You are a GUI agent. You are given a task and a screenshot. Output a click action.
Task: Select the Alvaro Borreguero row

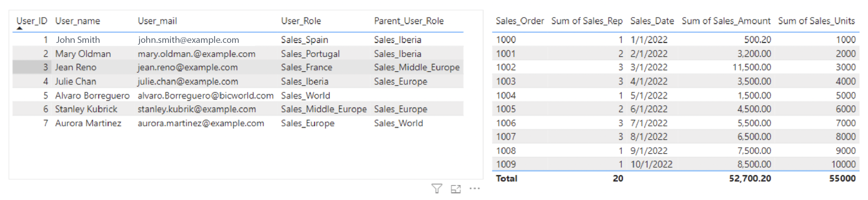pos(238,95)
